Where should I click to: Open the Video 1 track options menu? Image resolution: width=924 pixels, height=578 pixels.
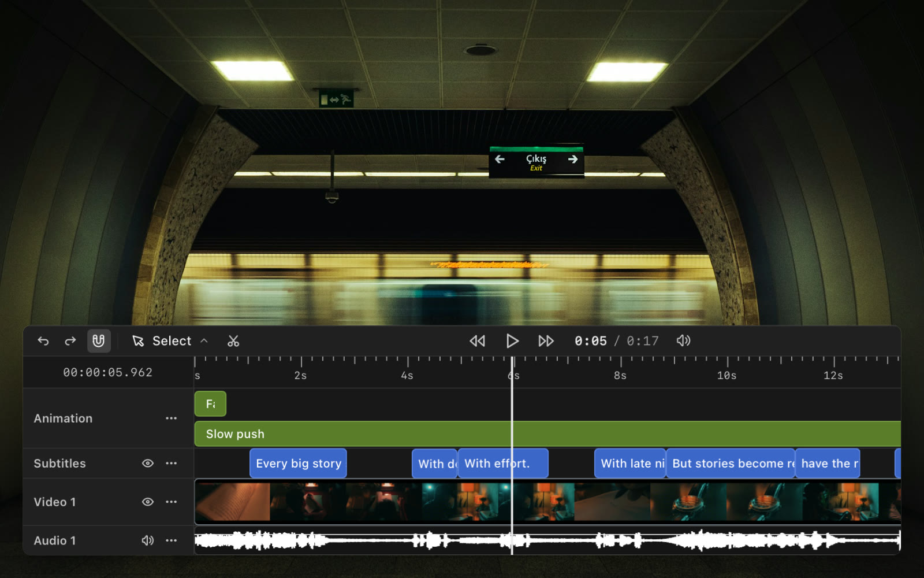(x=171, y=502)
